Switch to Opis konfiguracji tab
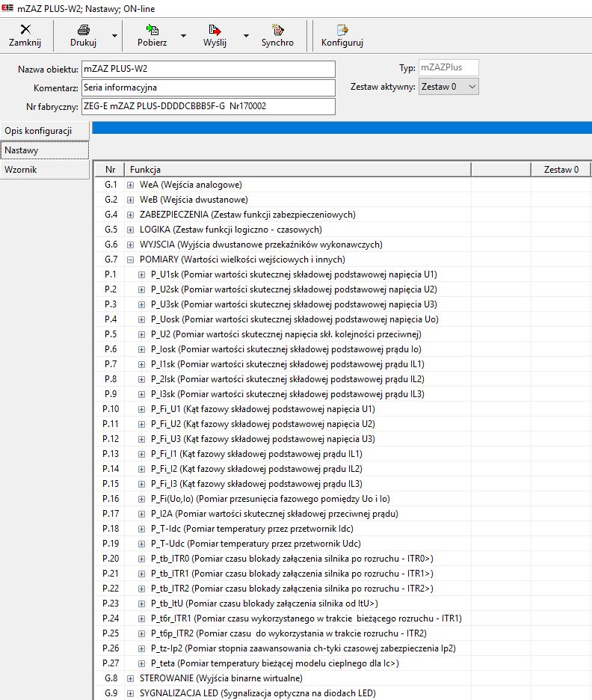 [45, 131]
